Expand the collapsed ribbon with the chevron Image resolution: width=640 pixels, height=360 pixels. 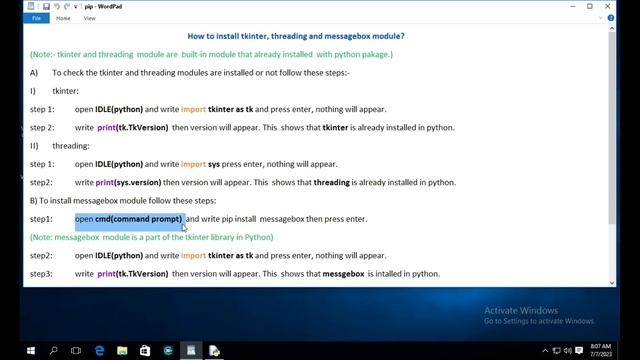coord(600,18)
